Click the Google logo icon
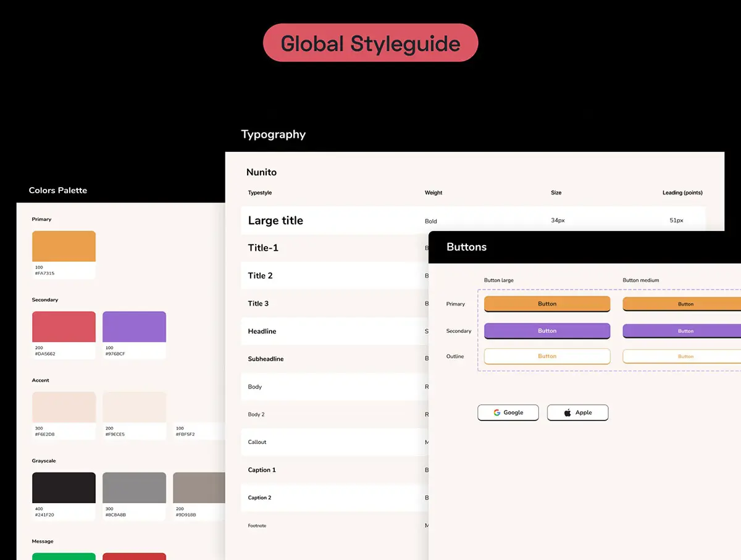Screen dimensions: 741x560 tap(496, 412)
